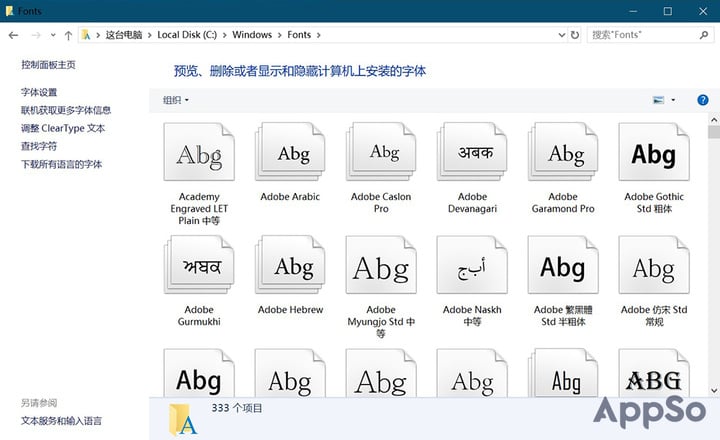The image size is (720, 440).
Task: Select Adobe Caslon Pro font icon
Action: [381, 152]
